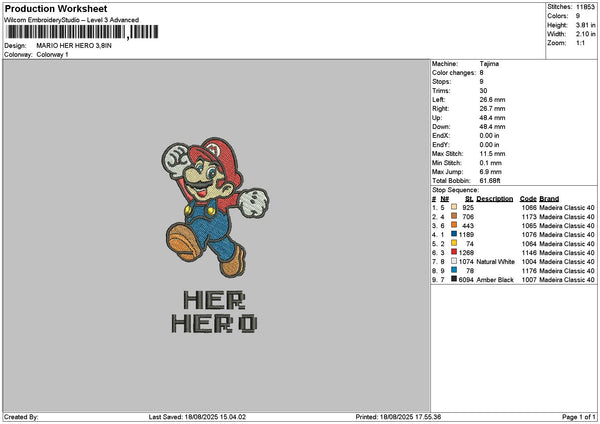Click the code 1065 color swatch
Screen dimensions: 600x424
point(454,225)
